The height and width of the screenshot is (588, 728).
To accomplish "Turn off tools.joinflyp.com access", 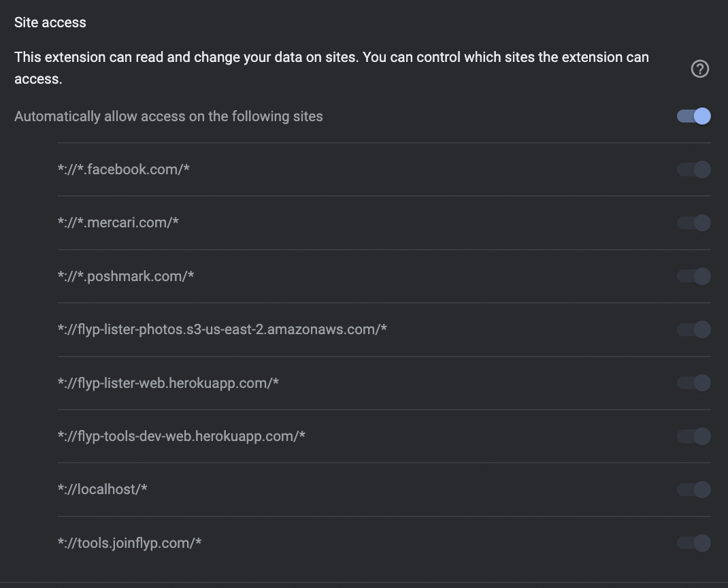I will [x=694, y=543].
